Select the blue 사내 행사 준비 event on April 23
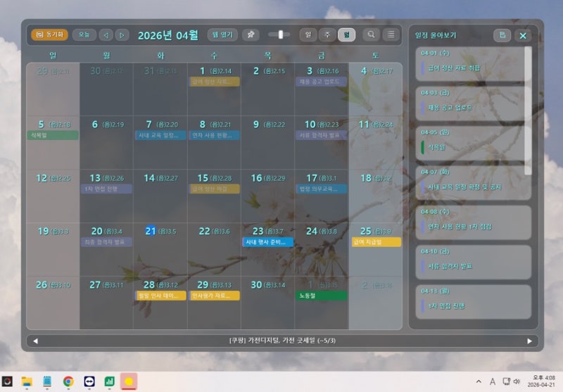 [x=268, y=242]
